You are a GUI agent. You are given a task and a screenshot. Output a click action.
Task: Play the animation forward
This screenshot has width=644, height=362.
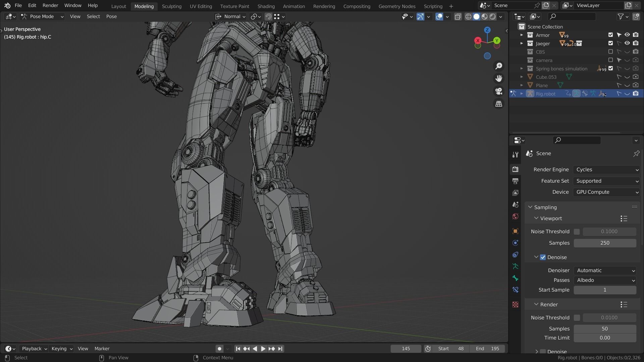(x=263, y=349)
